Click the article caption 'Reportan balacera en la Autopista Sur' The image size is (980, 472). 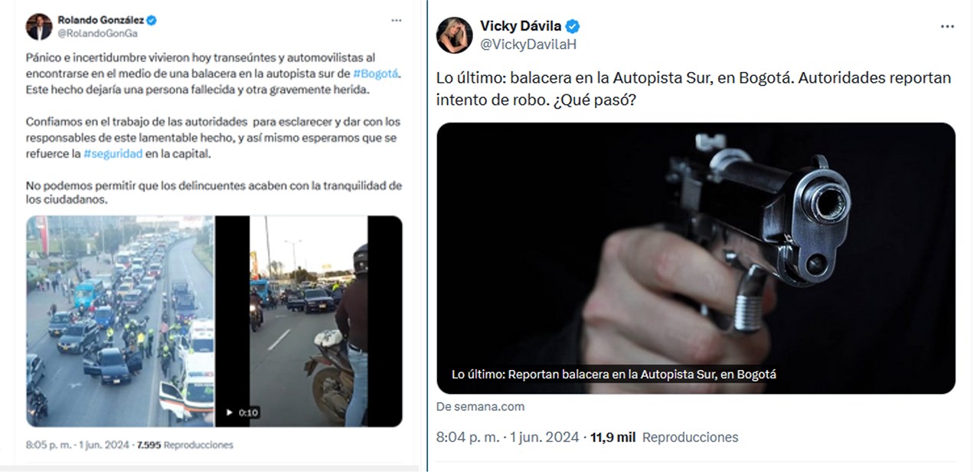(614, 375)
